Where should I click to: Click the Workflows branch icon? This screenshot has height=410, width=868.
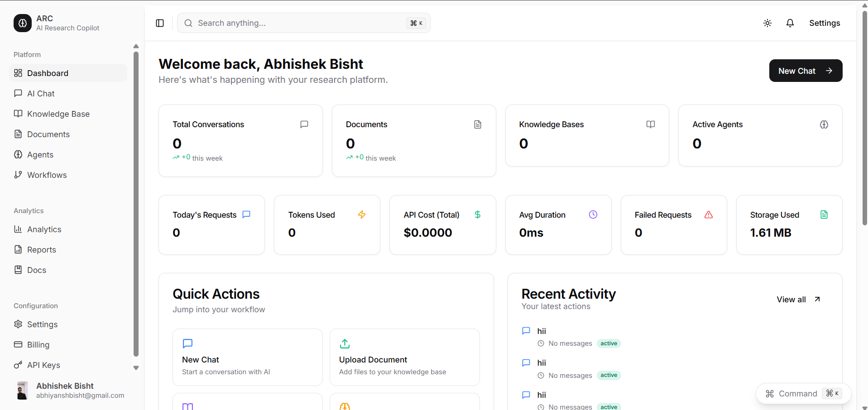point(18,175)
